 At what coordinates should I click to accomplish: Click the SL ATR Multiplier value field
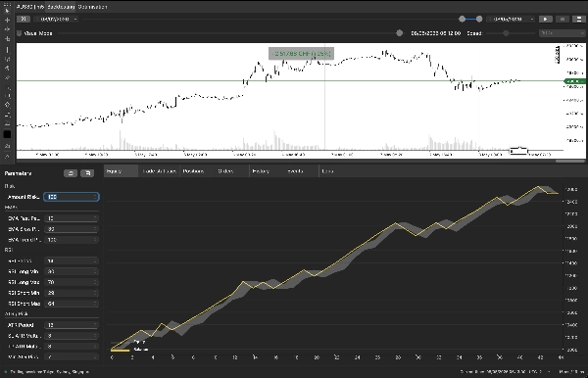point(72,336)
